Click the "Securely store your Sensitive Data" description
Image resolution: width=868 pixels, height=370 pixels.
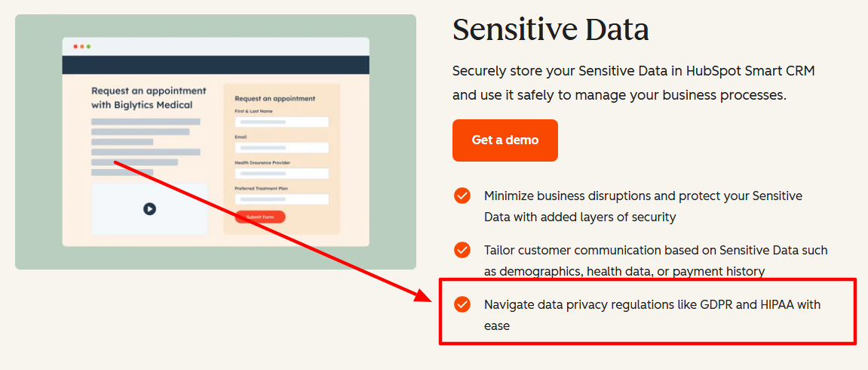point(633,83)
